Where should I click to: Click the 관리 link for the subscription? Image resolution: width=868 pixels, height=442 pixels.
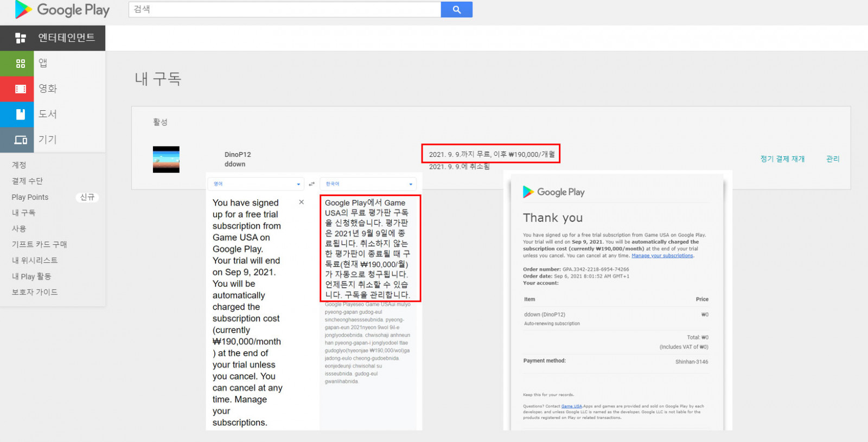[x=832, y=159]
